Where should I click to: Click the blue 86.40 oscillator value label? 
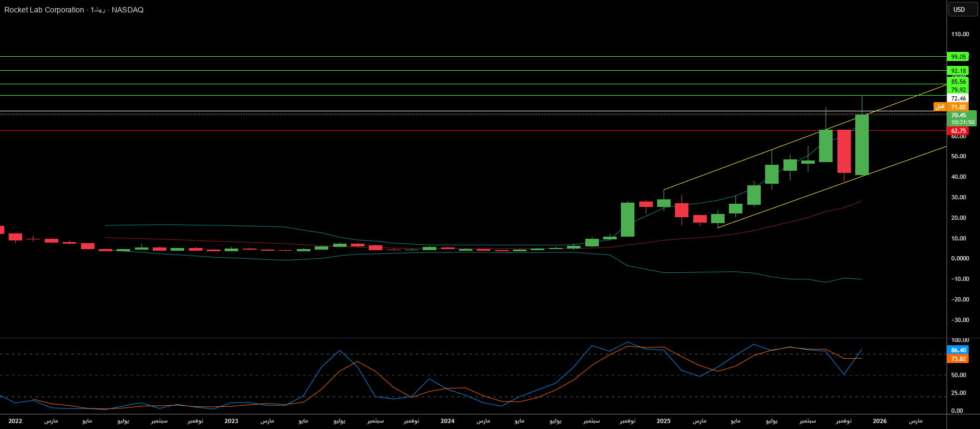[958, 350]
